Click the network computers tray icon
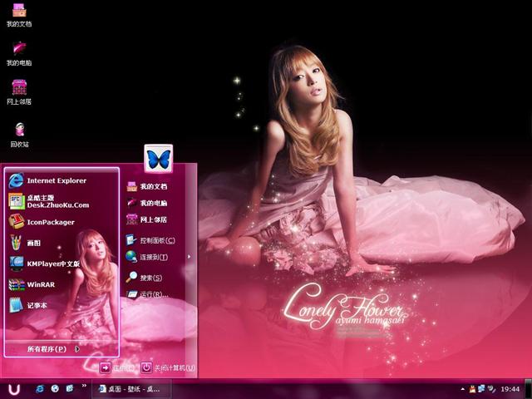The width and height of the screenshot is (532, 399). [x=481, y=389]
